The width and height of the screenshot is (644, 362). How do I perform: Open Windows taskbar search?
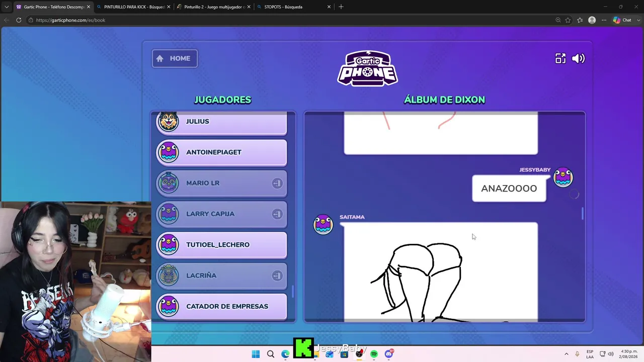[271, 354]
